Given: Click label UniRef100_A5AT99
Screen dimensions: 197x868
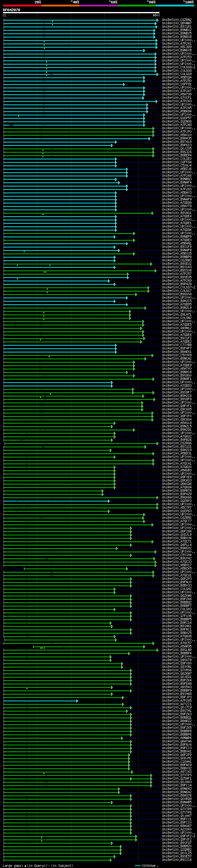Looking at the screenshot, I should (x=177, y=94).
